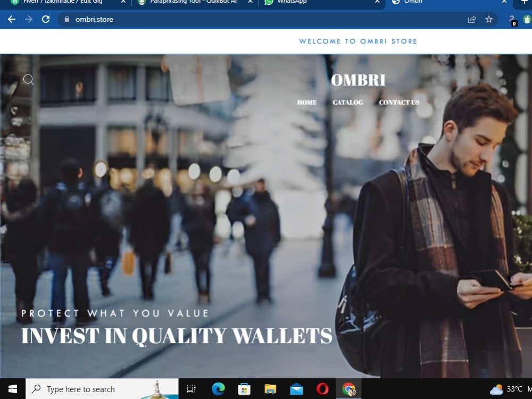Close the Fiverr Edit Gig tab
The height and width of the screenshot is (399, 532).
pyautogui.click(x=123, y=2)
